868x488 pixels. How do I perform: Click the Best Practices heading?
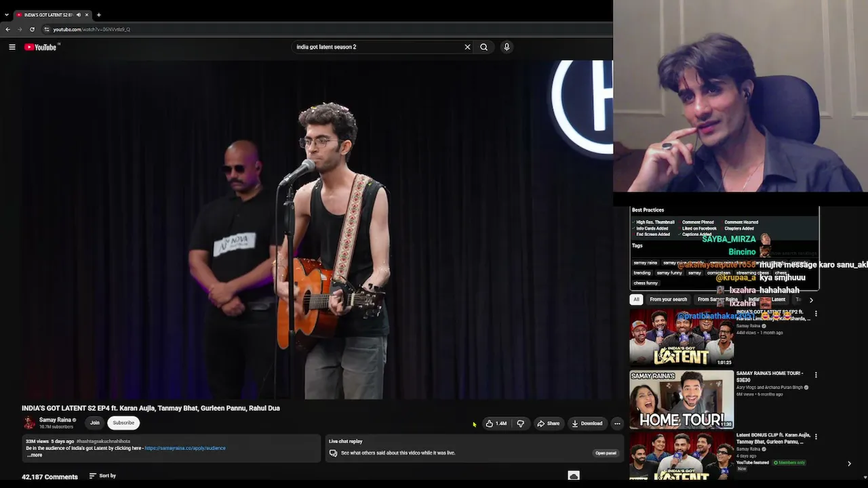(x=648, y=210)
